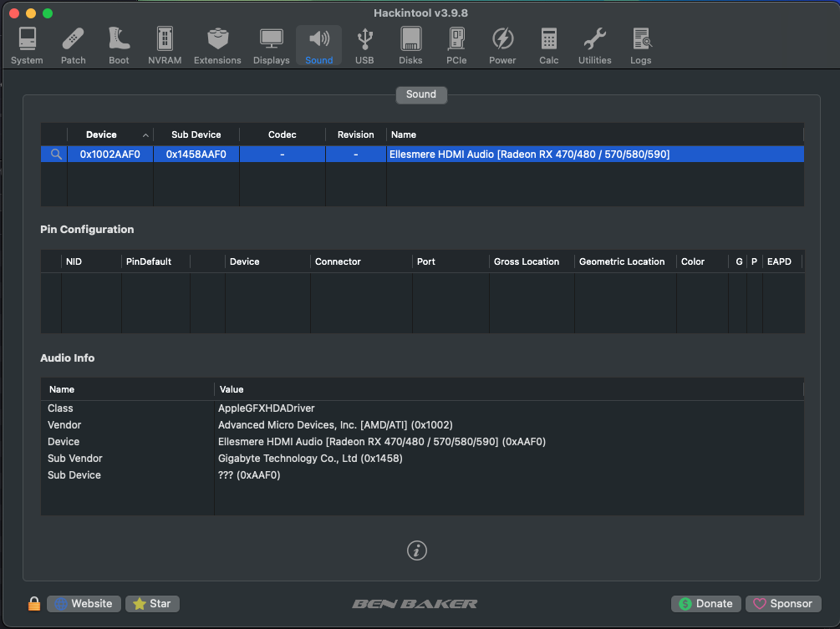Open the Displays section
840x629 pixels.
[x=271, y=45]
